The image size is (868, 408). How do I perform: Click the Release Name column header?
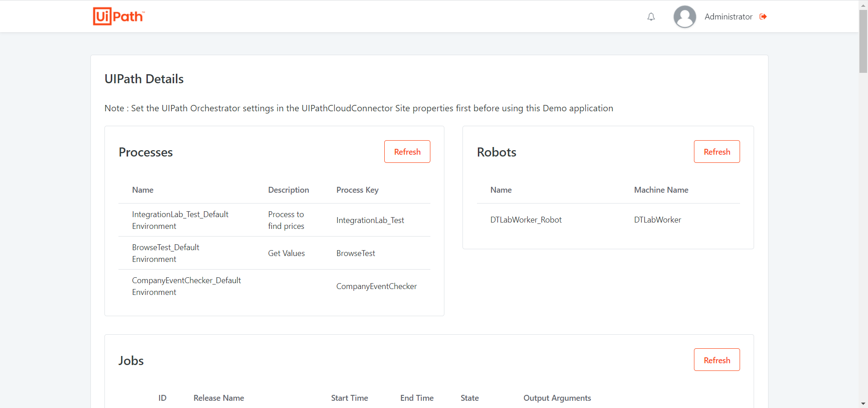click(x=219, y=398)
